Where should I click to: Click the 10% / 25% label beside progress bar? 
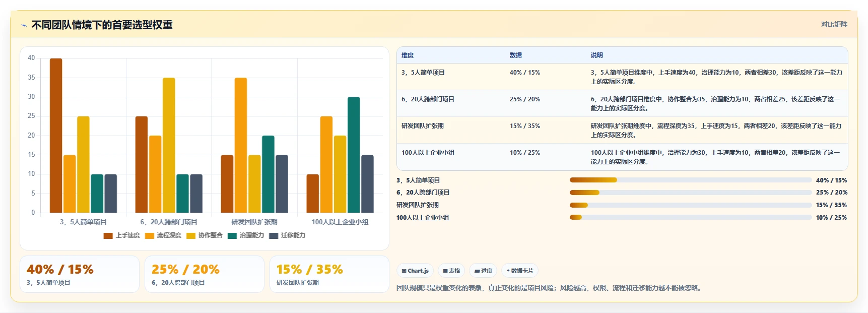pos(831,218)
